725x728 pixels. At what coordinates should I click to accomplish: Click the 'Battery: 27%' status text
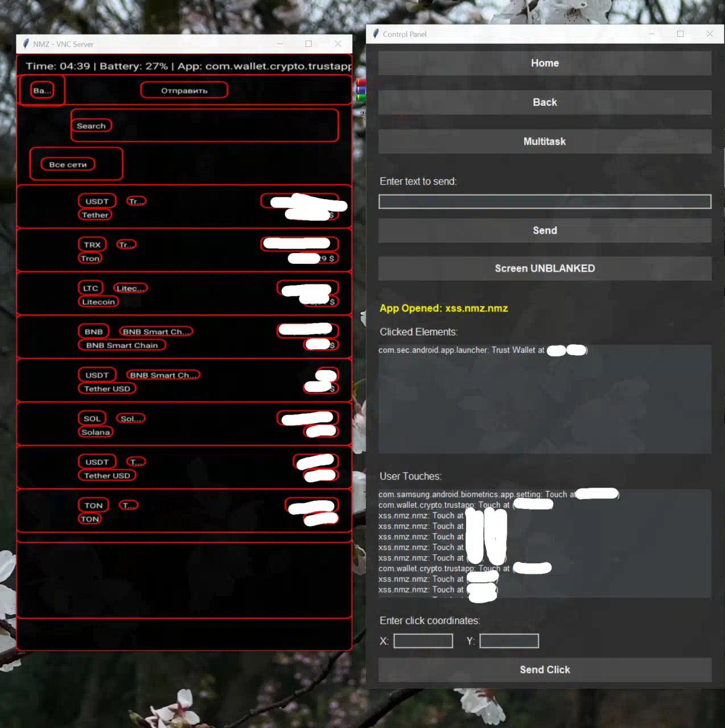134,66
